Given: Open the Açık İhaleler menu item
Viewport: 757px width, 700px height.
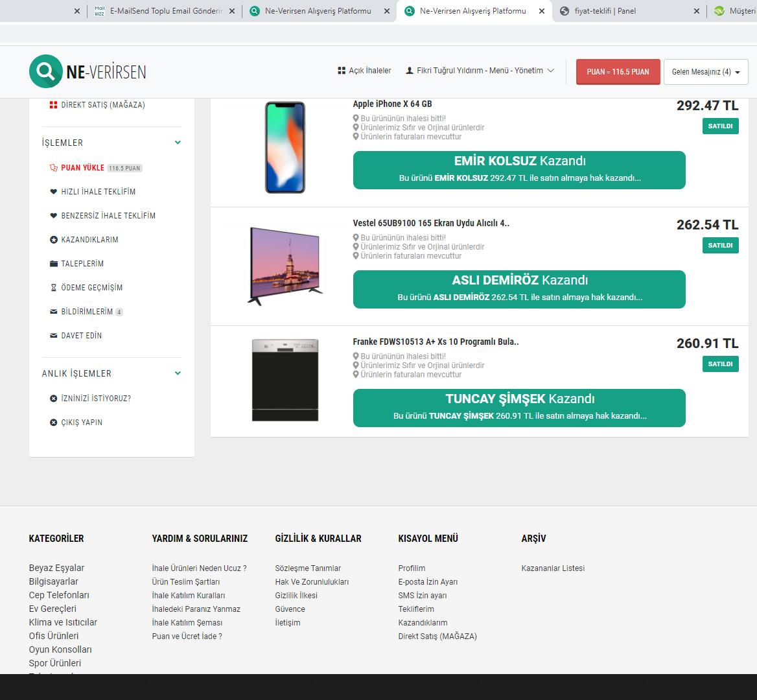Looking at the screenshot, I should [364, 71].
